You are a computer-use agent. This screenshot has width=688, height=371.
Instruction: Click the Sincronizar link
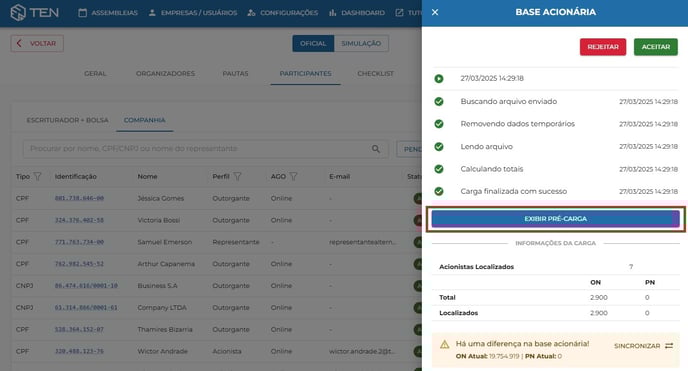(643, 346)
